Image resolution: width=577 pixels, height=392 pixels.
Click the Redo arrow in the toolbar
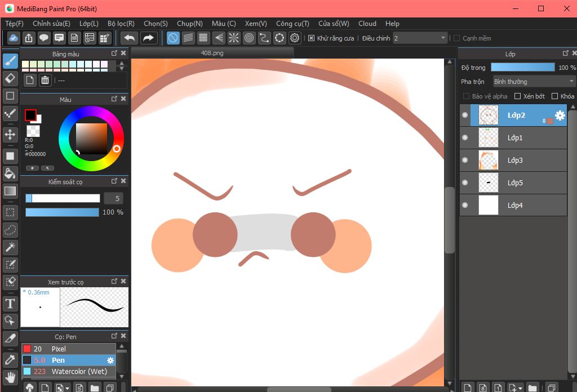148,38
